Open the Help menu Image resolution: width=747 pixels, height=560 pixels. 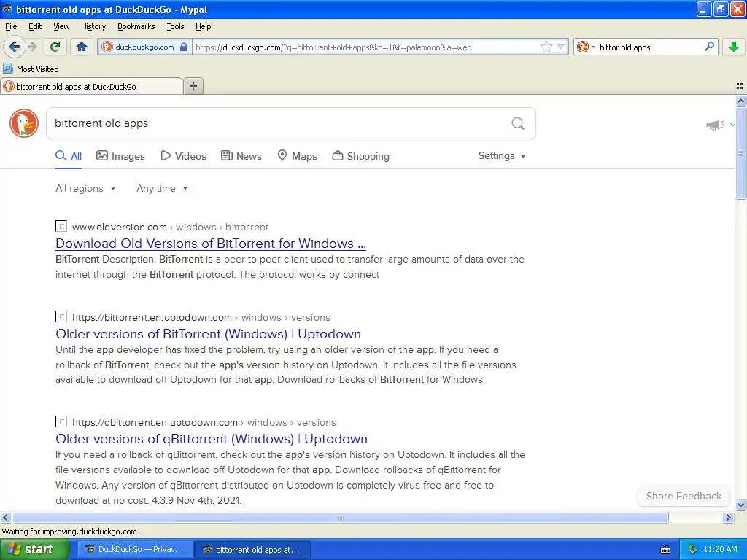tap(203, 26)
